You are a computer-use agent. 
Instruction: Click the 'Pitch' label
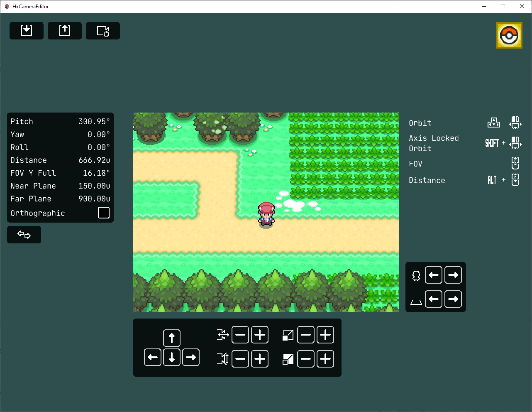22,122
